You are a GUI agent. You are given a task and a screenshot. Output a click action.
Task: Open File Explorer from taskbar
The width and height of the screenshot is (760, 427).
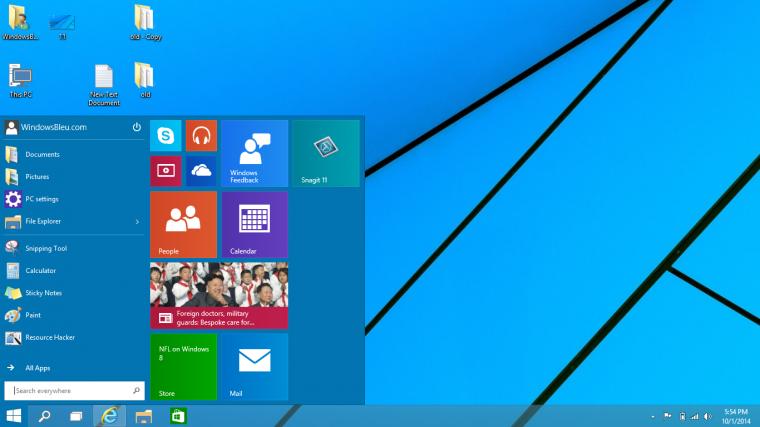point(143,416)
